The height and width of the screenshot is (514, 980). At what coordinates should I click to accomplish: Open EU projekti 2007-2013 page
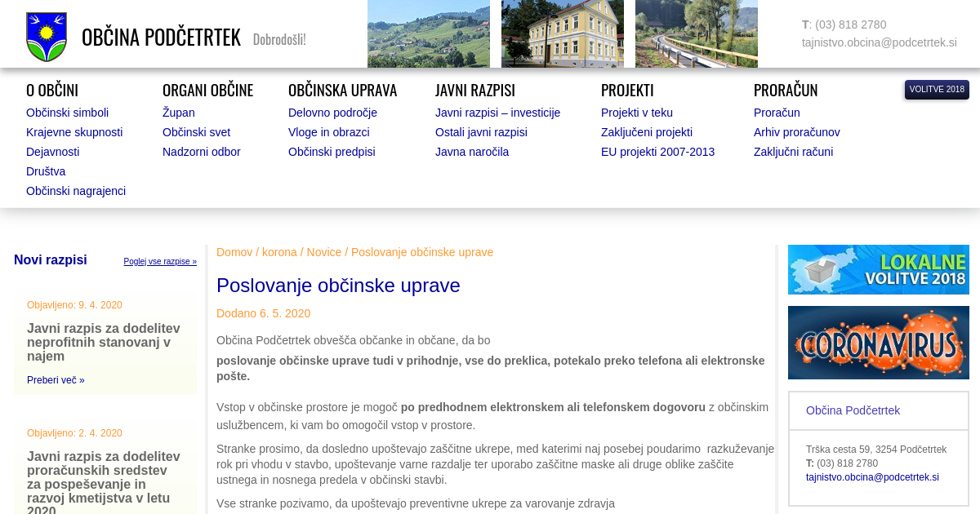coord(657,152)
